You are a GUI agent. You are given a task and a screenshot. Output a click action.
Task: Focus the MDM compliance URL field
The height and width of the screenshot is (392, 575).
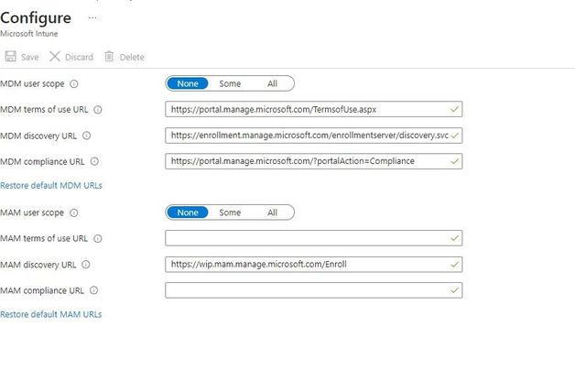[x=313, y=161]
